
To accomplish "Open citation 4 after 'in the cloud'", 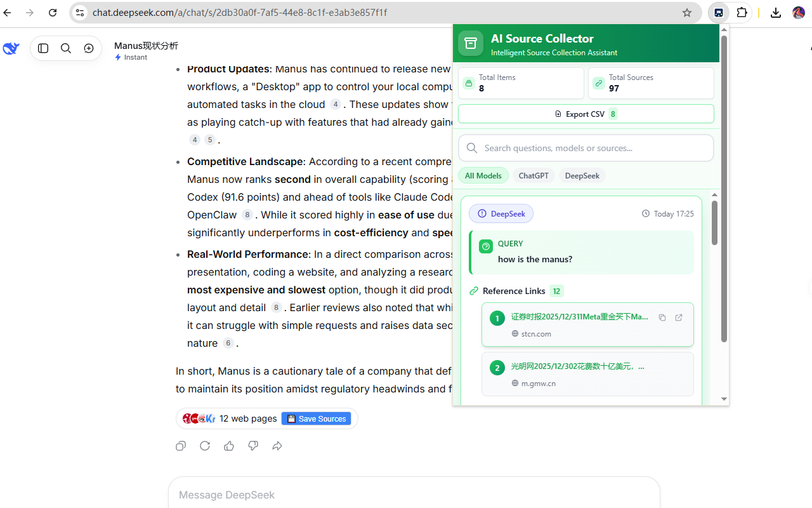I will click(x=336, y=105).
